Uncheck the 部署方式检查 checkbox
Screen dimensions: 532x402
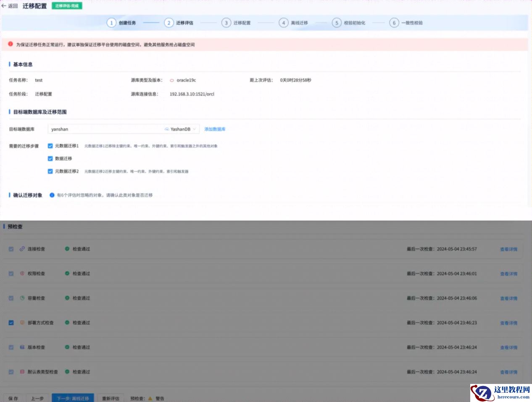tap(11, 323)
